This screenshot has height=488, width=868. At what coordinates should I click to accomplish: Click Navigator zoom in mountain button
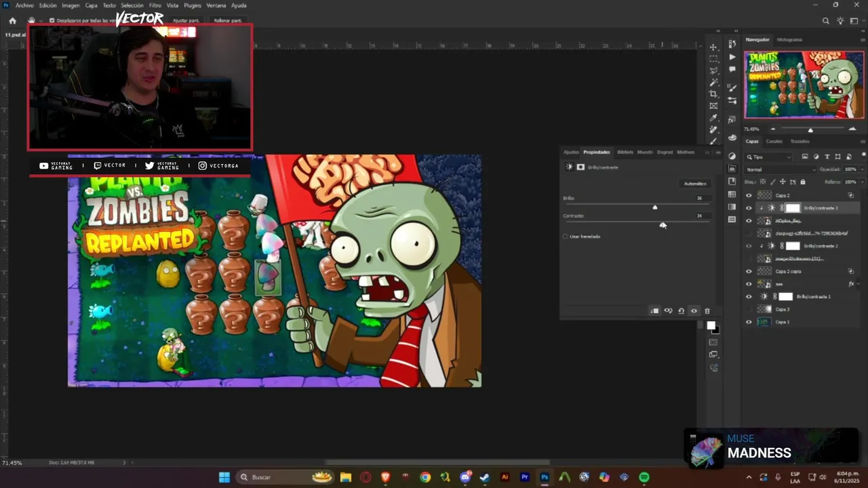tap(853, 129)
